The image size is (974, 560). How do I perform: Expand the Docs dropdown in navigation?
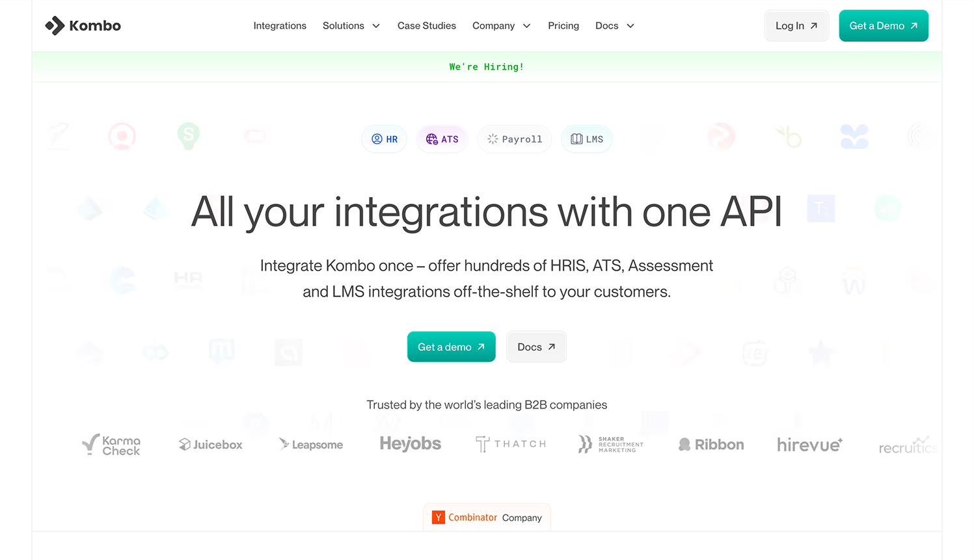(615, 25)
